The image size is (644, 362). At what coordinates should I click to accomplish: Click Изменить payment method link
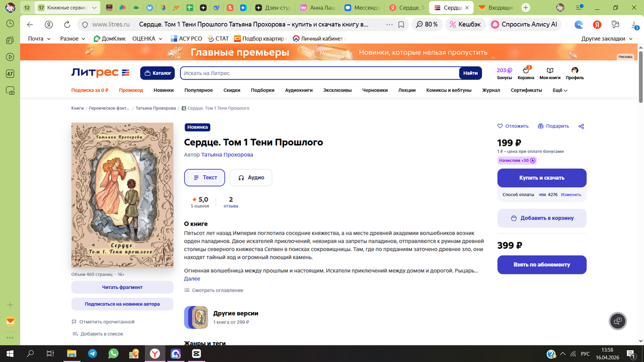click(571, 195)
